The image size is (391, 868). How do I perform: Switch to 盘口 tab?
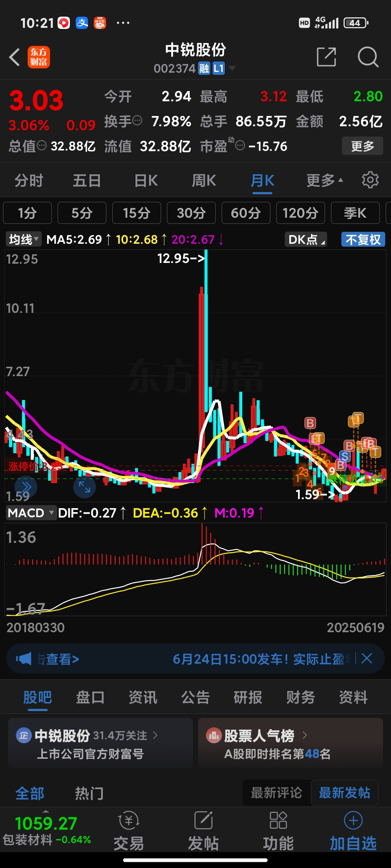point(90,697)
